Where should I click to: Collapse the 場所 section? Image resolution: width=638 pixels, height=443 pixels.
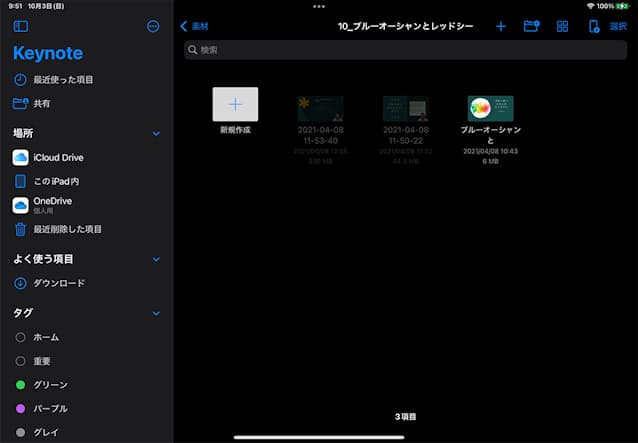(x=155, y=132)
